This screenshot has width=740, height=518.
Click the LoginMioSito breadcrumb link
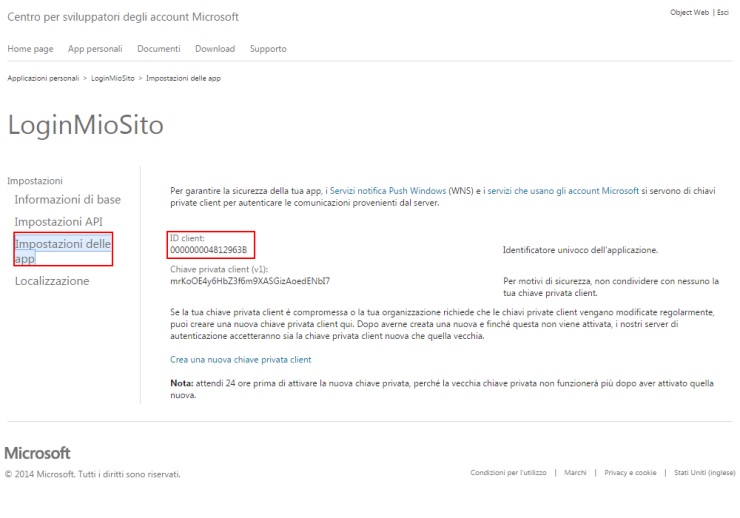coord(112,78)
